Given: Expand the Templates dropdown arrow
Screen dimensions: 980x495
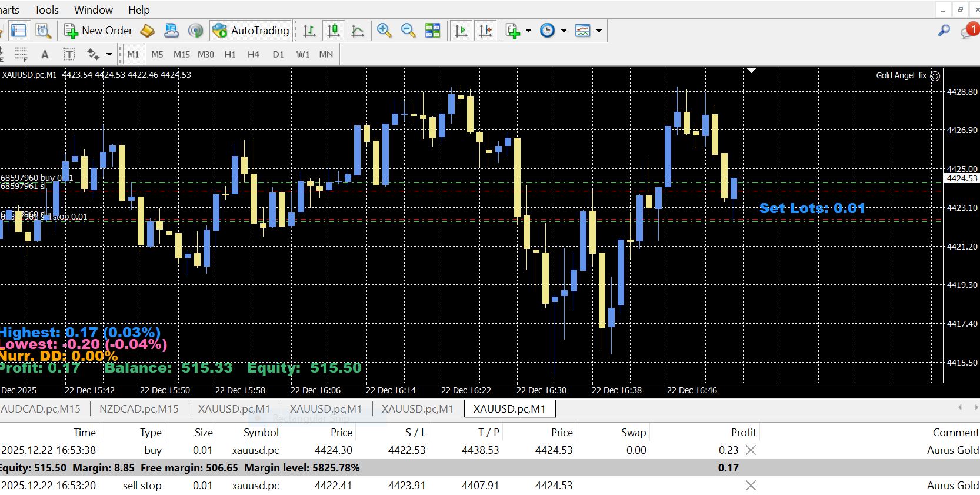Looking at the screenshot, I should click(x=599, y=31).
